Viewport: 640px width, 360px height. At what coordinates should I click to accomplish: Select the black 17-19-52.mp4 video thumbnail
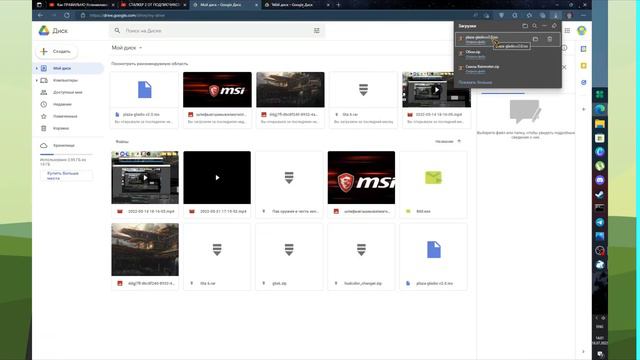217,178
